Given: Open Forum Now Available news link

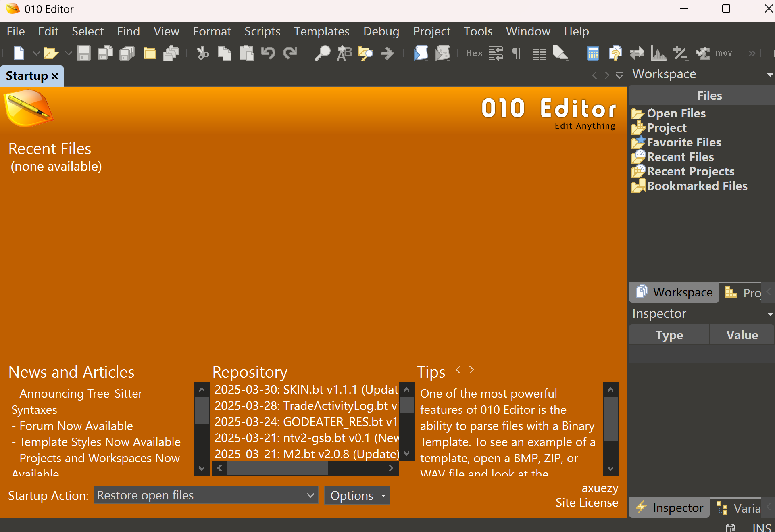Looking at the screenshot, I should coord(76,426).
